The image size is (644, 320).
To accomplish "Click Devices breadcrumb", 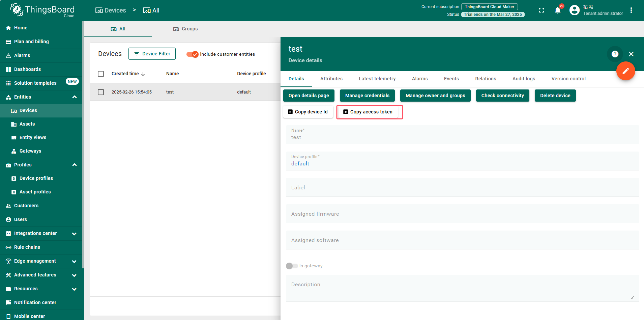I will 111,10.
